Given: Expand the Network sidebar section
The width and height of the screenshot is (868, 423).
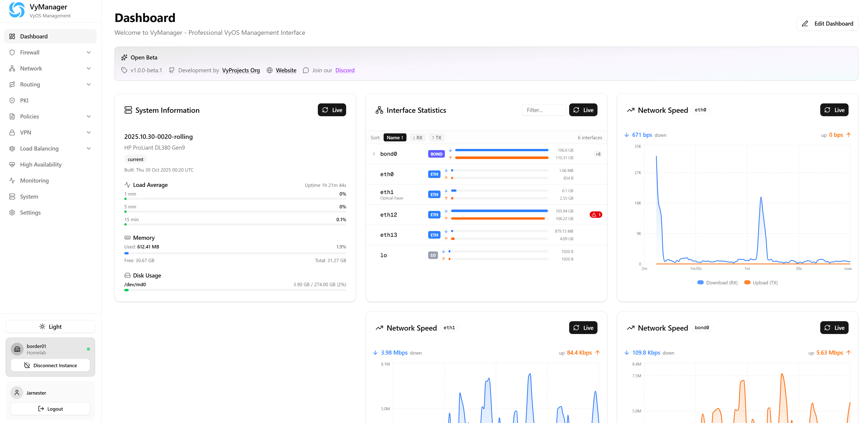Looking at the screenshot, I should pos(88,68).
